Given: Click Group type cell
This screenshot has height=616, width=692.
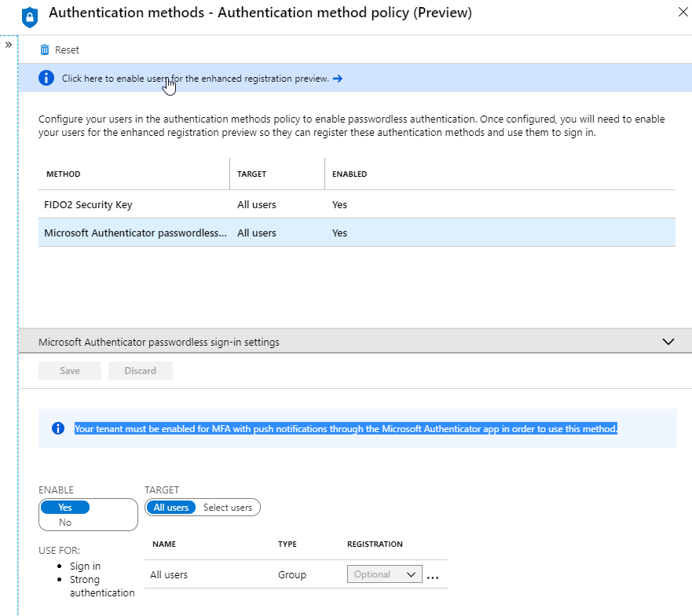Looking at the screenshot, I should [291, 574].
